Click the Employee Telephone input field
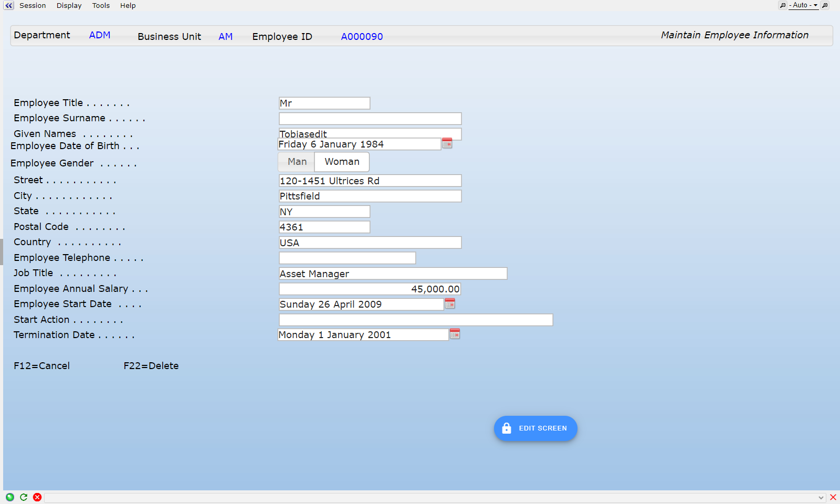This screenshot has height=504, width=840. click(x=347, y=258)
